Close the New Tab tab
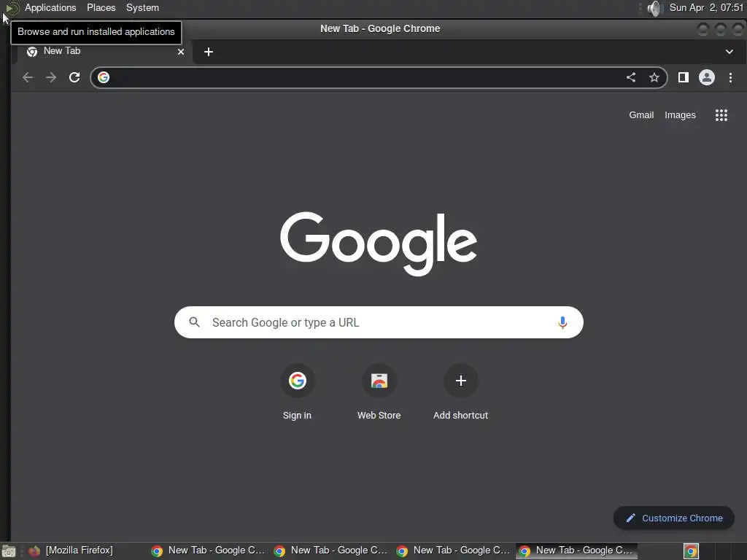The image size is (747, 560). click(181, 52)
